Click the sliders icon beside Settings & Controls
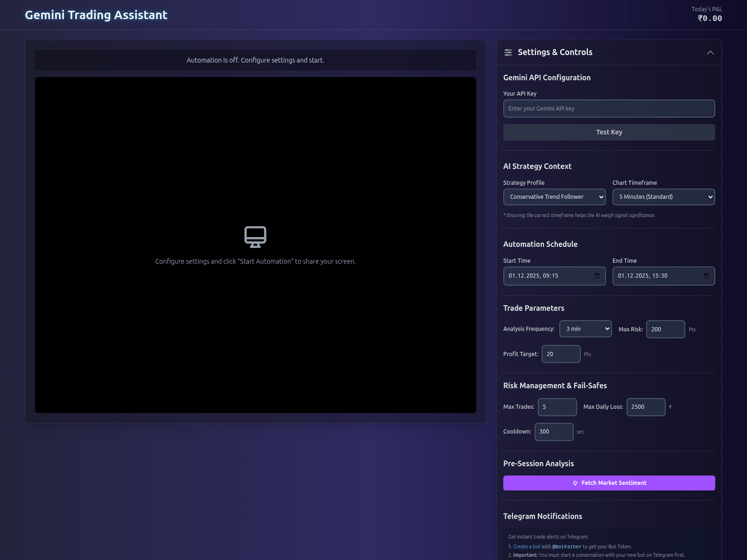Screen dimensions: 747x560 (x=508, y=52)
